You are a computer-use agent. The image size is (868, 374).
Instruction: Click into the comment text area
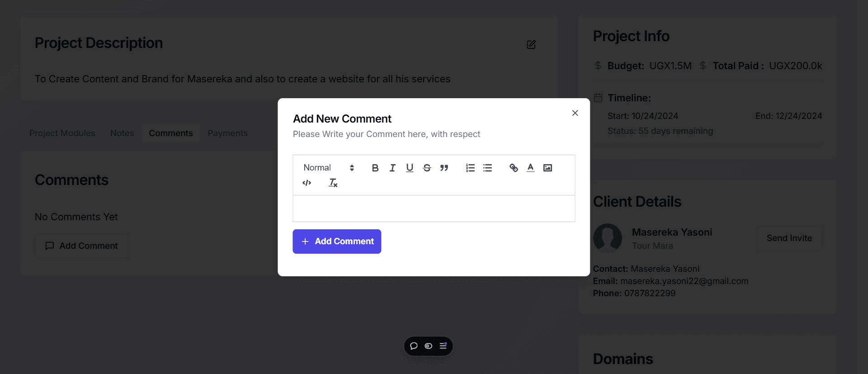434,208
